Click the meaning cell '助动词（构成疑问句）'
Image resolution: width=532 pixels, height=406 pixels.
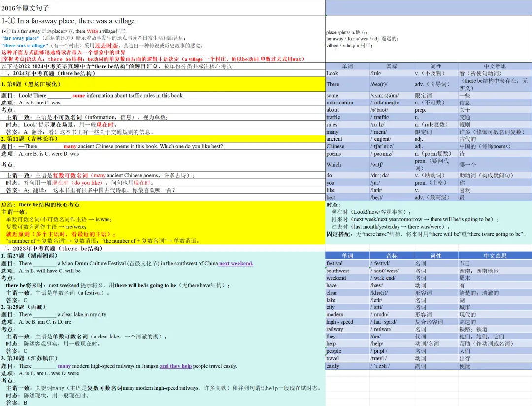[x=495, y=175]
